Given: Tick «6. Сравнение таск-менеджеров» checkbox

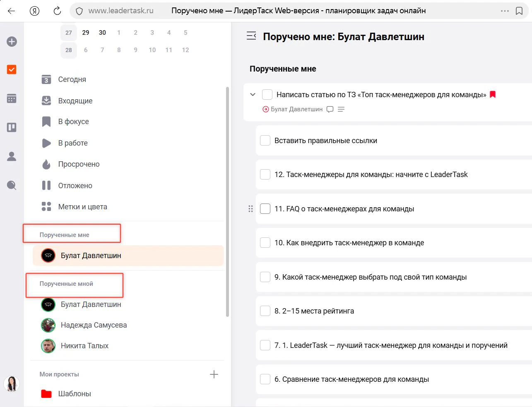Looking at the screenshot, I should (265, 379).
